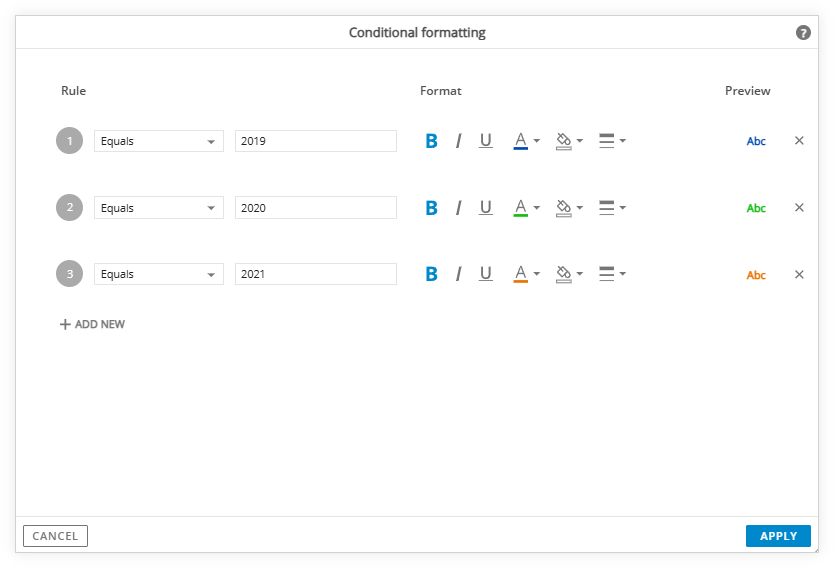
Task: Open green font color picker for rule 2
Action: (x=527, y=207)
